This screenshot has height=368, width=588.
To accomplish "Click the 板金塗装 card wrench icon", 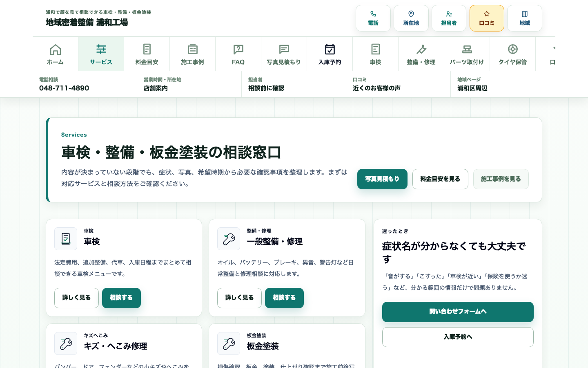I will pyautogui.click(x=229, y=343).
